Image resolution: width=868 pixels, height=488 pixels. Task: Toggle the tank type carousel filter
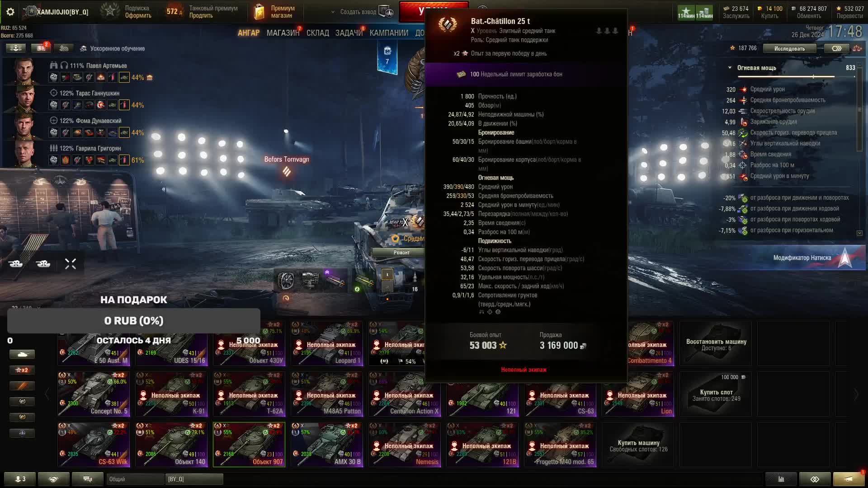pyautogui.click(x=22, y=354)
